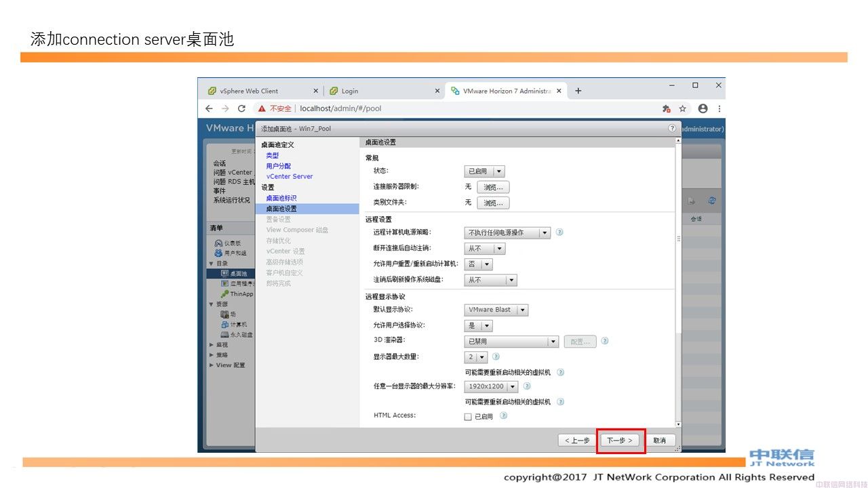Click the not-secure warning icon in address bar
Screen dimensions: 868x488
[x=262, y=108]
